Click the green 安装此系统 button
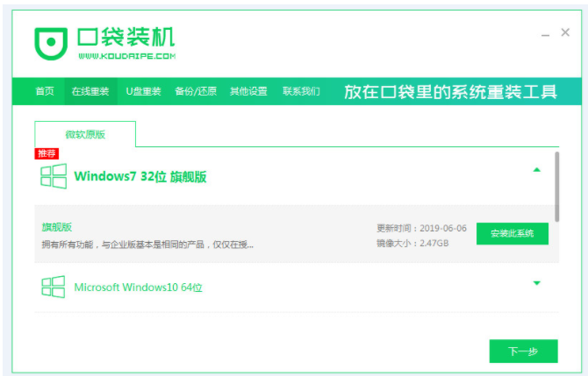 click(513, 234)
